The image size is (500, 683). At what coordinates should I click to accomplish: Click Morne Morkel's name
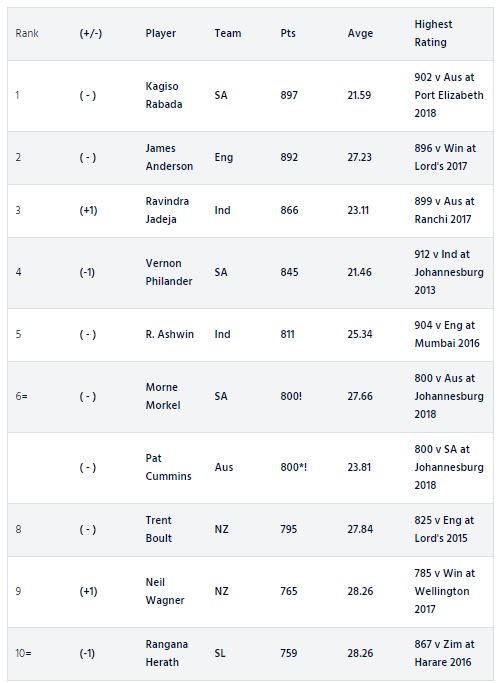coord(163,396)
